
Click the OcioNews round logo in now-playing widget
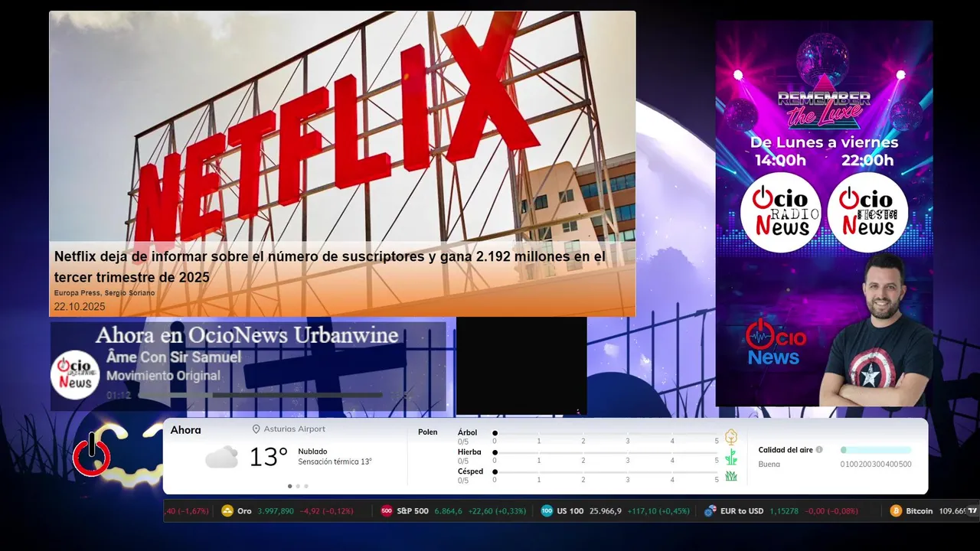point(75,374)
